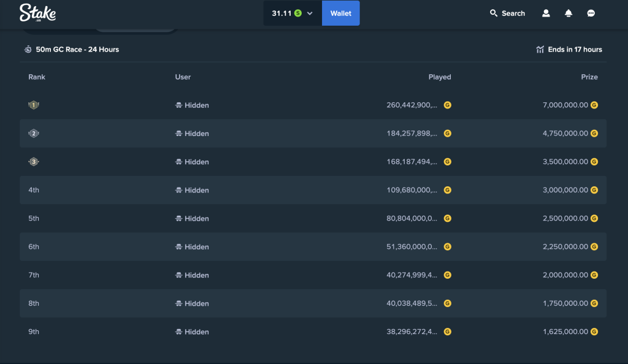Click the Prize column header
The width and height of the screenshot is (628, 364).
pos(589,77)
